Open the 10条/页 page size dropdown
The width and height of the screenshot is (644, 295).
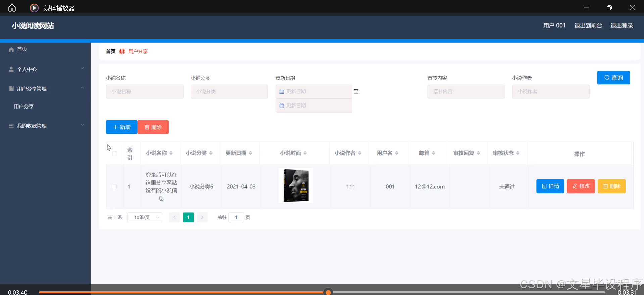click(x=145, y=217)
